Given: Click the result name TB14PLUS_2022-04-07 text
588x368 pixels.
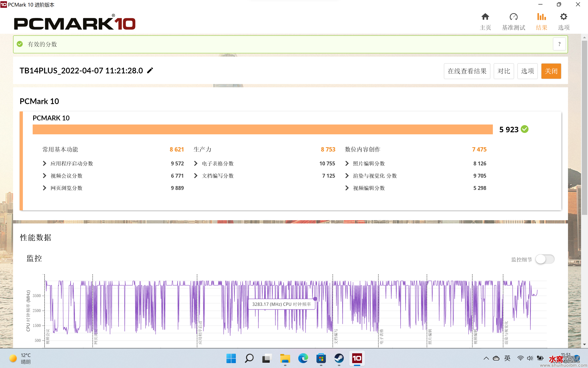Looking at the screenshot, I should pos(81,71).
